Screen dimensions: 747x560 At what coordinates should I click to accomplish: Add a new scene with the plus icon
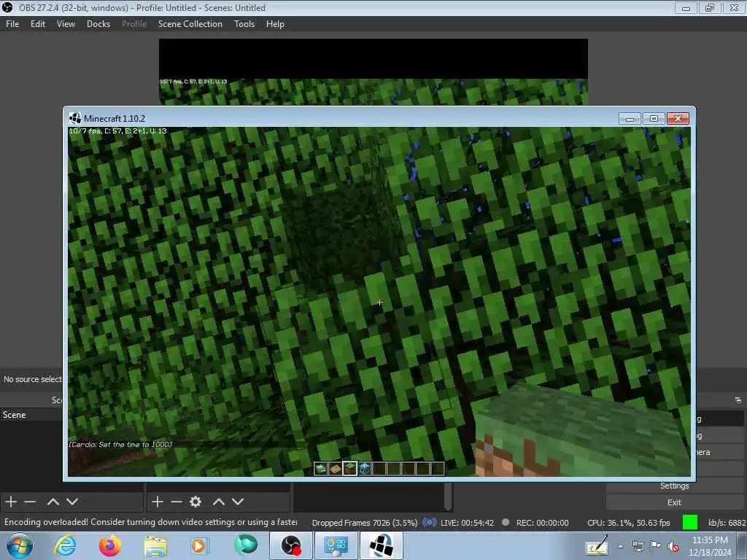click(x=11, y=502)
